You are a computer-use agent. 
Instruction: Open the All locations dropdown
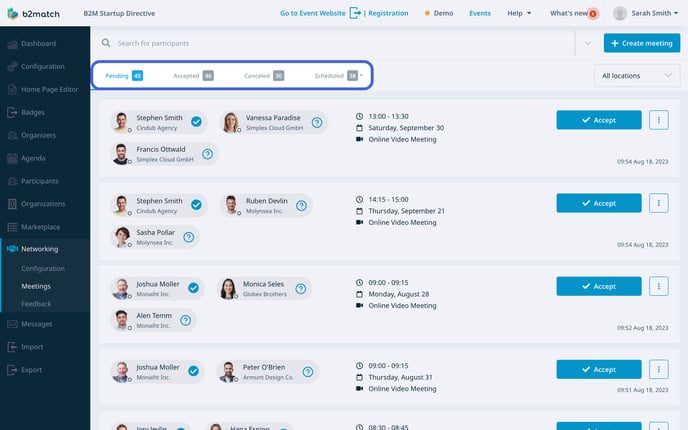(637, 75)
